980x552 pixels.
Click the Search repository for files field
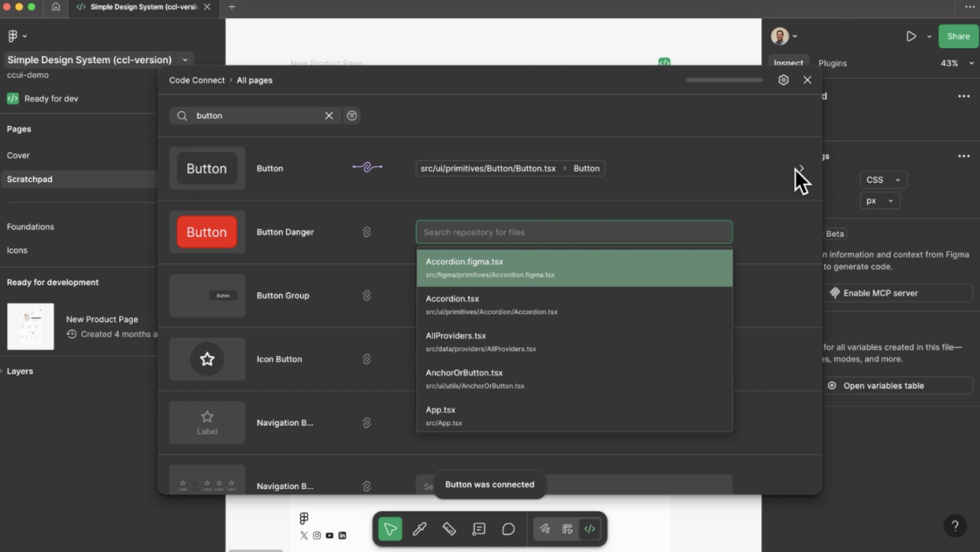click(573, 232)
